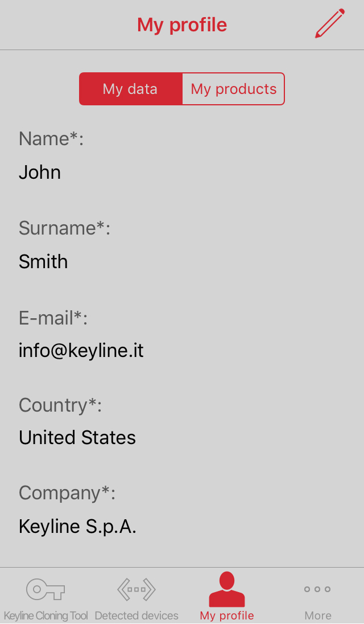Select the info@keyline.it email value
The width and height of the screenshot is (364, 624).
tap(81, 350)
